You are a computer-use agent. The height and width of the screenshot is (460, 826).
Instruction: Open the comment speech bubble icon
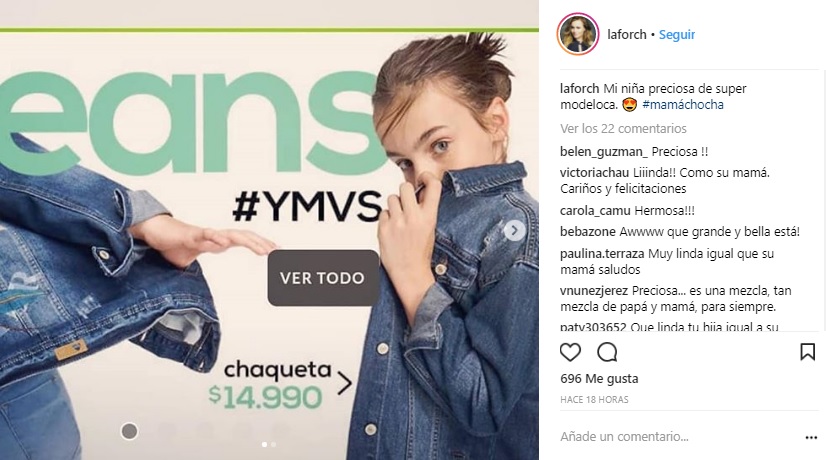607,352
